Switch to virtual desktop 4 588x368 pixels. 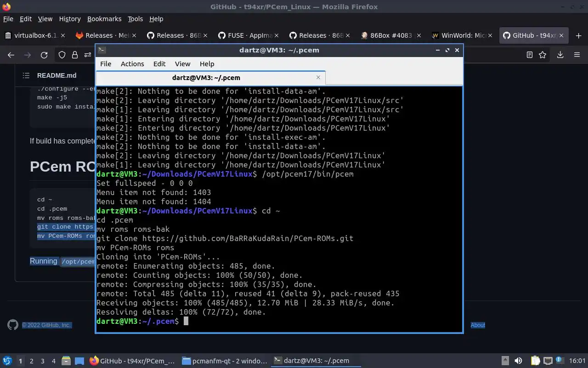(x=53, y=361)
